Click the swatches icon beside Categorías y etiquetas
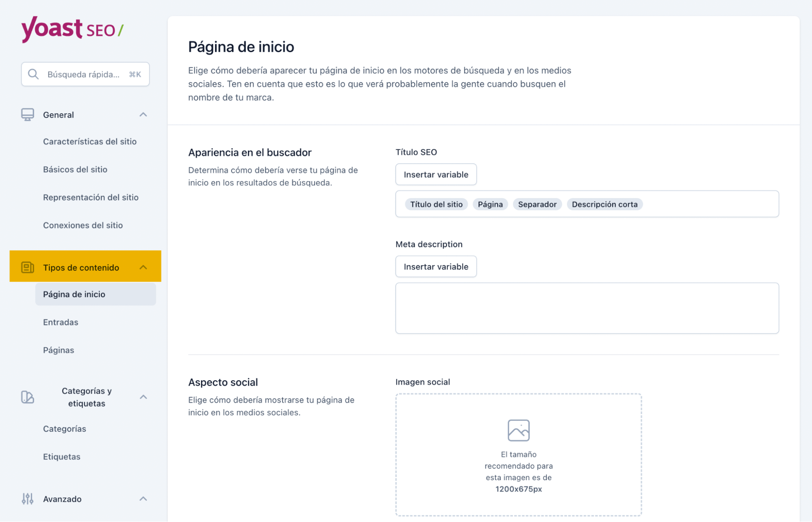Viewport: 812px width, 522px height. coord(27,397)
